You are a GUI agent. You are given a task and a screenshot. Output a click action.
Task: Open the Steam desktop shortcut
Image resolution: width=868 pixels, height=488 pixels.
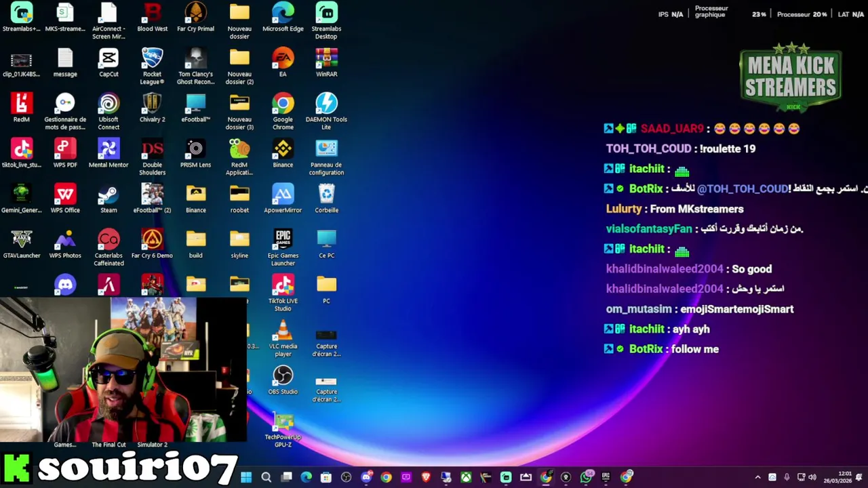[x=108, y=199]
